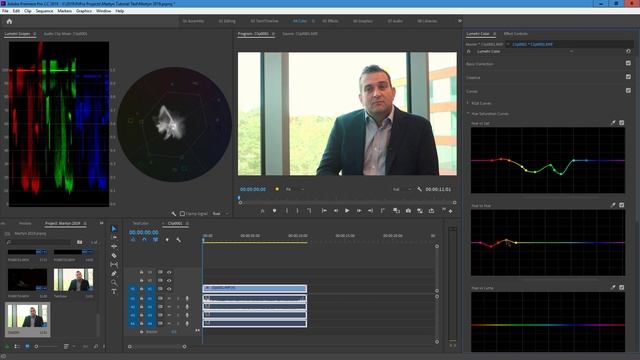
Task: Open Lumetri Color effect dropdown
Action: tap(571, 51)
